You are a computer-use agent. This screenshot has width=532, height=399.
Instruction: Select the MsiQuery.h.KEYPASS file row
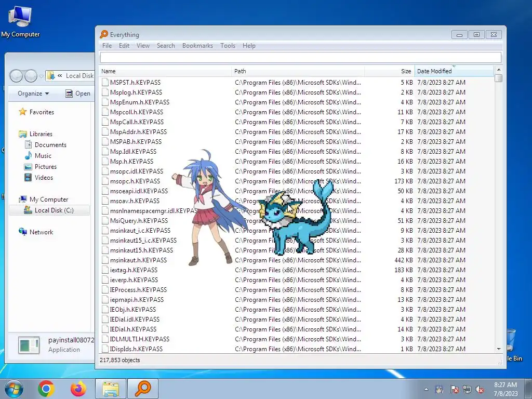(297, 220)
